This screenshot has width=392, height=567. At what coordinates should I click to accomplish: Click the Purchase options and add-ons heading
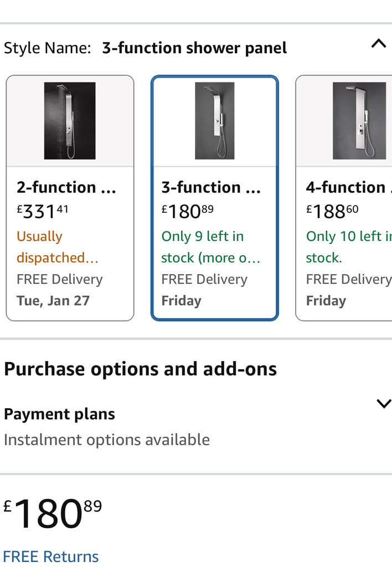point(140,369)
